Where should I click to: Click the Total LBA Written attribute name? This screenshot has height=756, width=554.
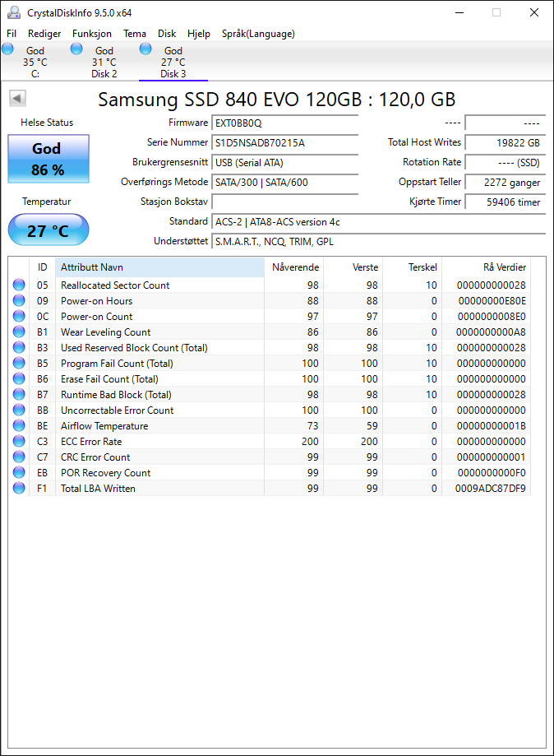98,489
